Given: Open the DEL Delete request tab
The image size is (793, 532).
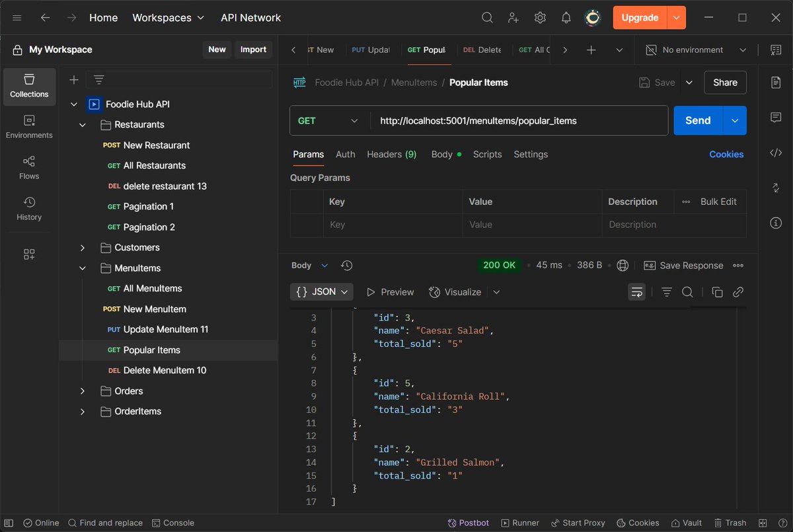Looking at the screenshot, I should coord(482,50).
